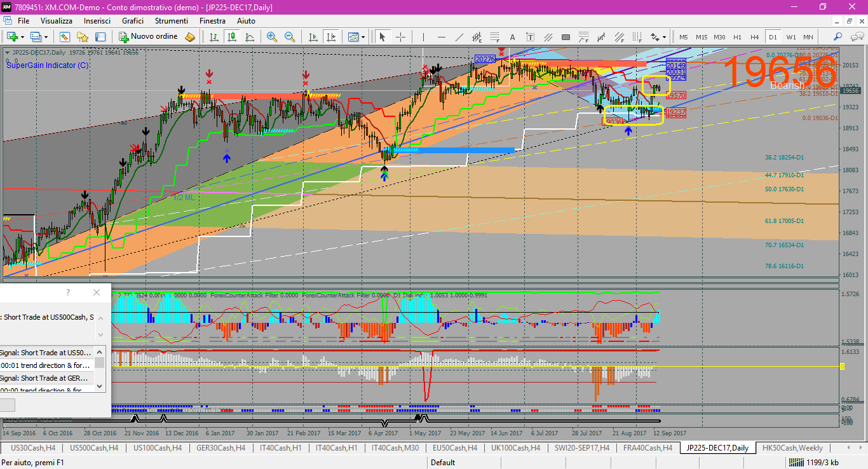
Task: Select the Fibonacci arcs tool
Action: pyautogui.click(x=583, y=36)
